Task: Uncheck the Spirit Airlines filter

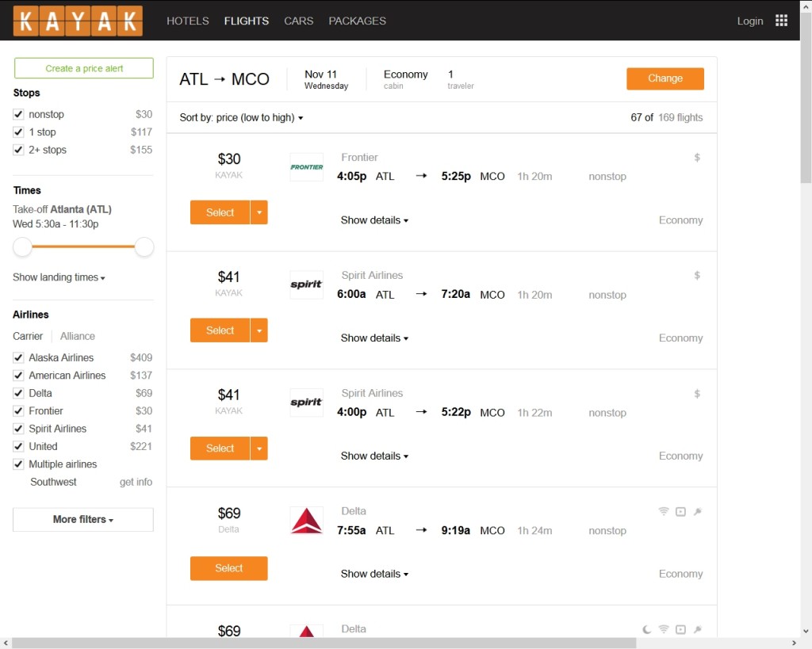Action: tap(17, 429)
